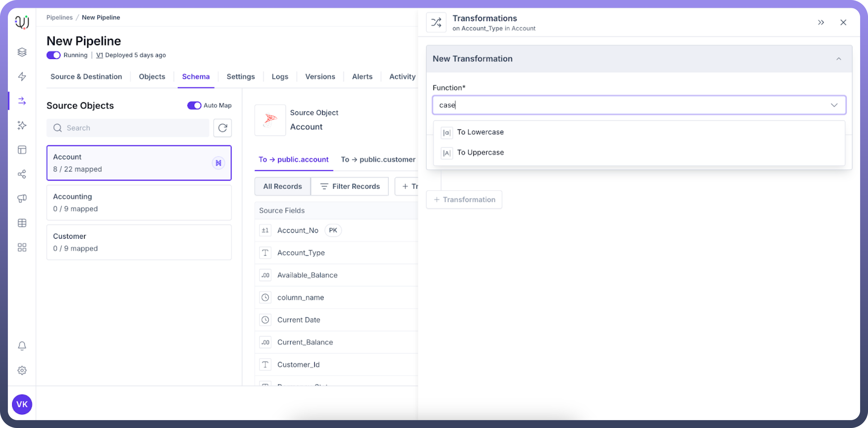Click the refresh source objects icon

pyautogui.click(x=222, y=128)
